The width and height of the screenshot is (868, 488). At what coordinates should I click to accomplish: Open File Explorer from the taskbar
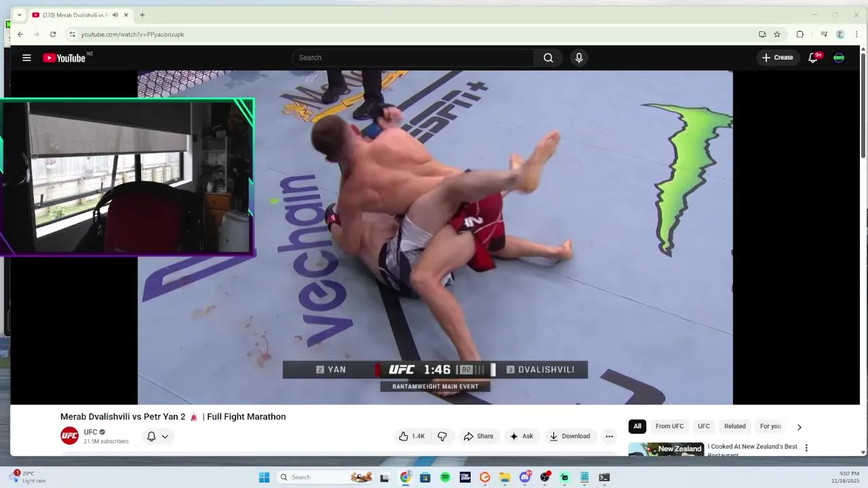pos(505,477)
